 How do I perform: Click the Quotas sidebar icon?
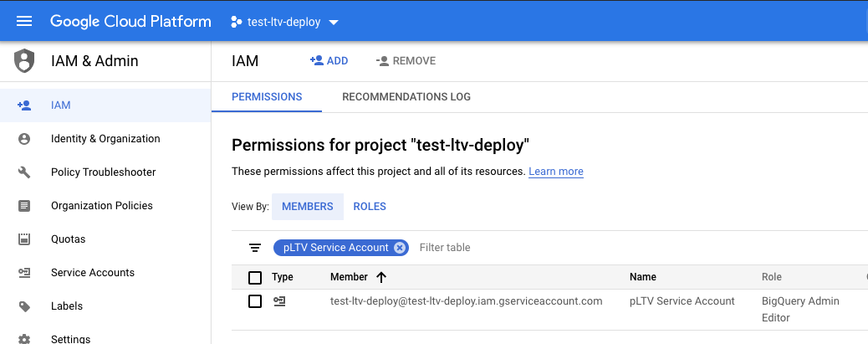click(x=24, y=239)
